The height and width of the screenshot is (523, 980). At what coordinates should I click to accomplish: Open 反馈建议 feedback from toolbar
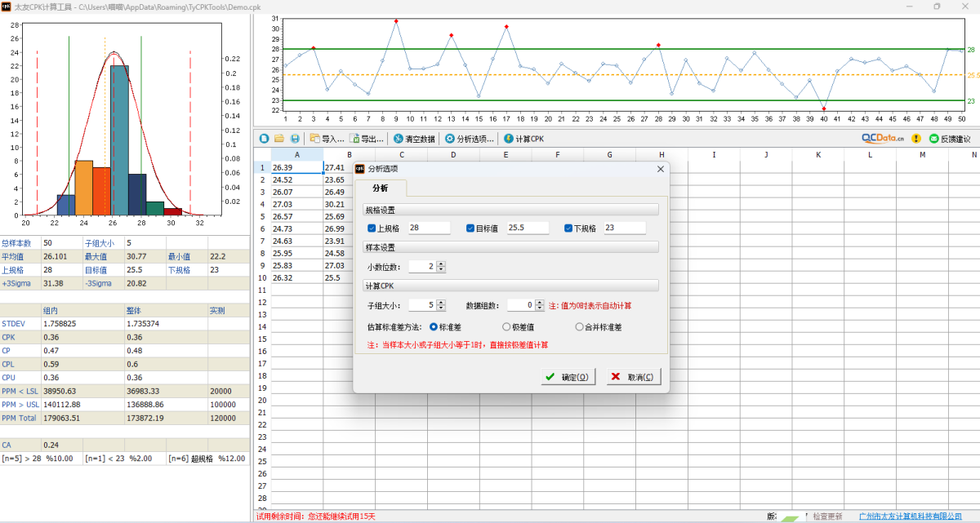pyautogui.click(x=950, y=139)
